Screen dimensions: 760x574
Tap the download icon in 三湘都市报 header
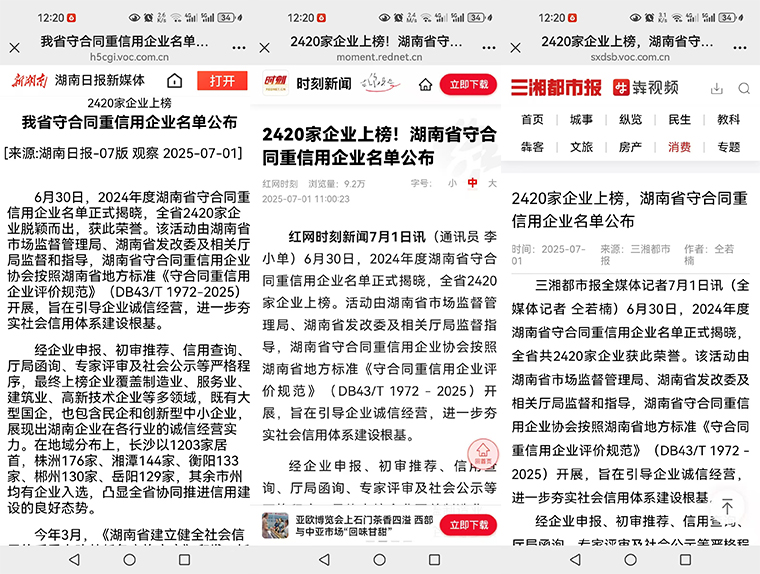[x=716, y=89]
